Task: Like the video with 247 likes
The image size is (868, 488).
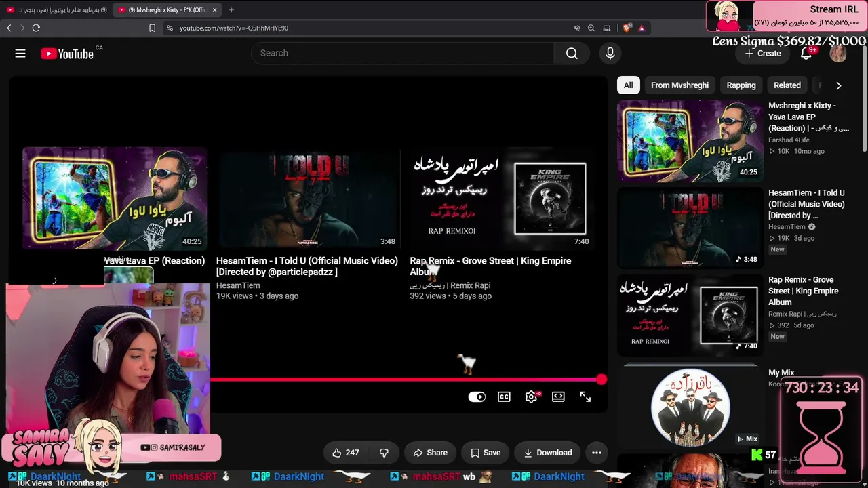Action: 346,453
